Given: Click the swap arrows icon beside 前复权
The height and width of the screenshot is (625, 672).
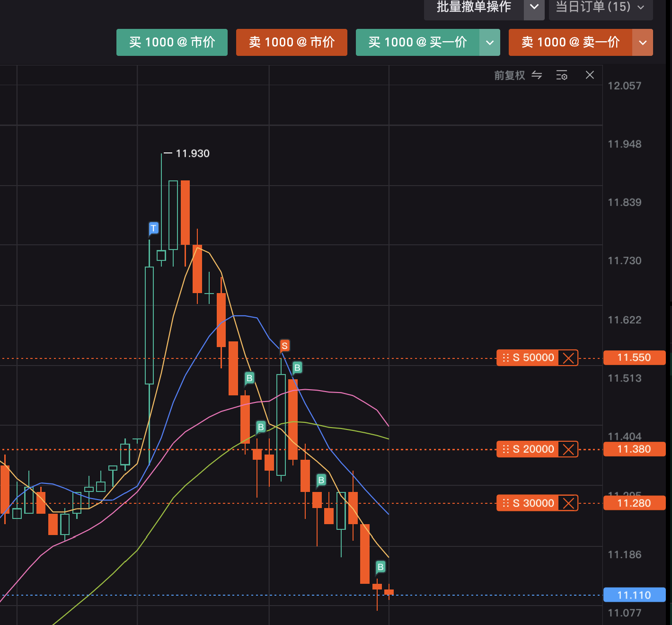Looking at the screenshot, I should tap(537, 75).
